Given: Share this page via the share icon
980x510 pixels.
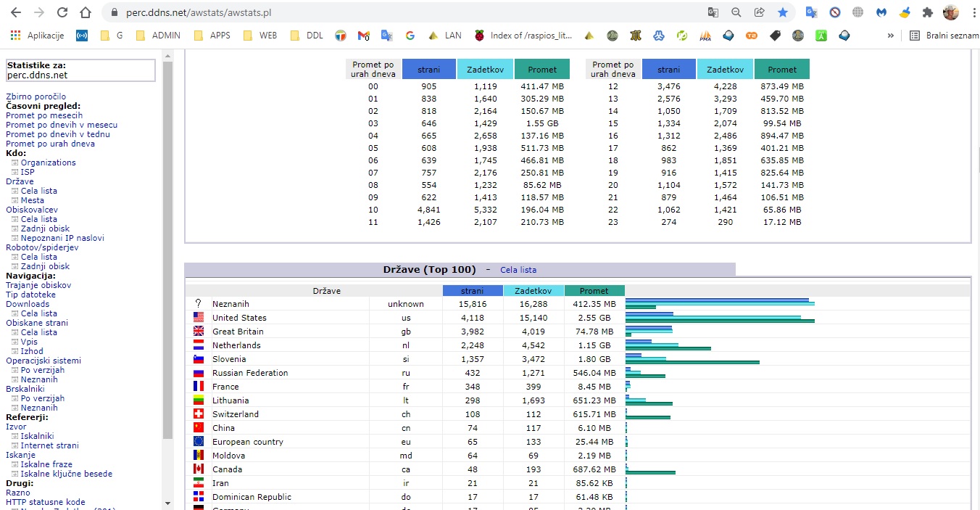Looking at the screenshot, I should coord(760,12).
